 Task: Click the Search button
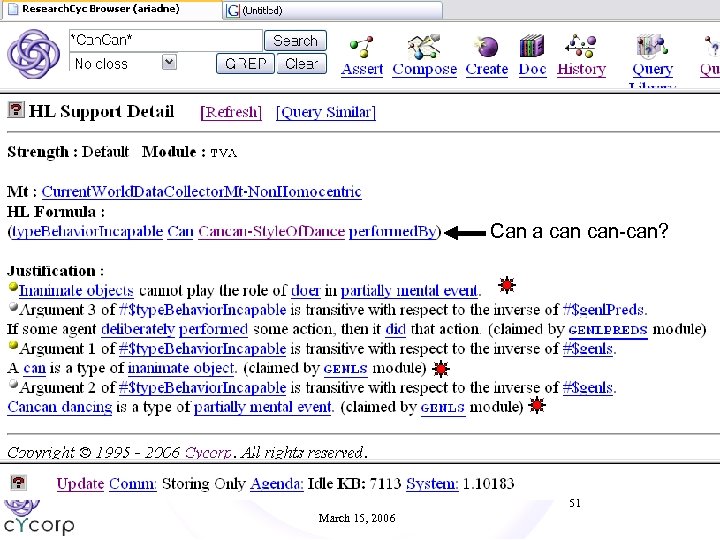coord(295,41)
